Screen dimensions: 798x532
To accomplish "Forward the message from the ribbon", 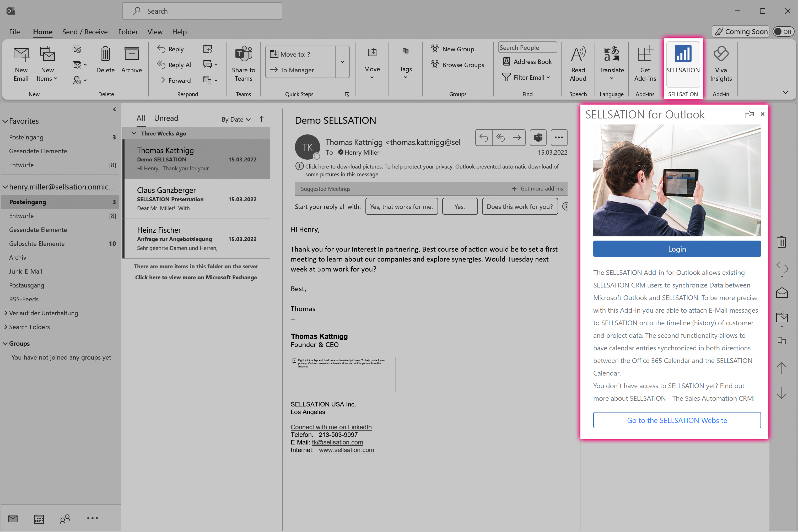I will 174,80.
